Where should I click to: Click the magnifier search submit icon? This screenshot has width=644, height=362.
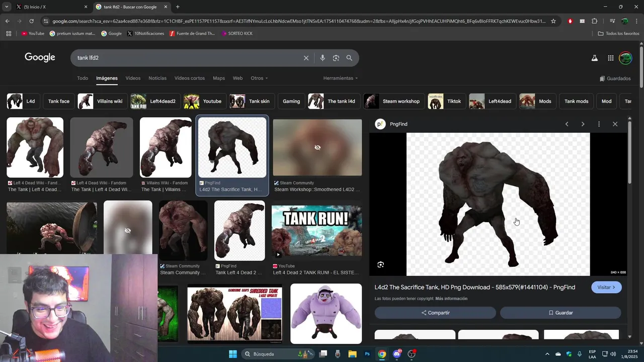pos(349,58)
